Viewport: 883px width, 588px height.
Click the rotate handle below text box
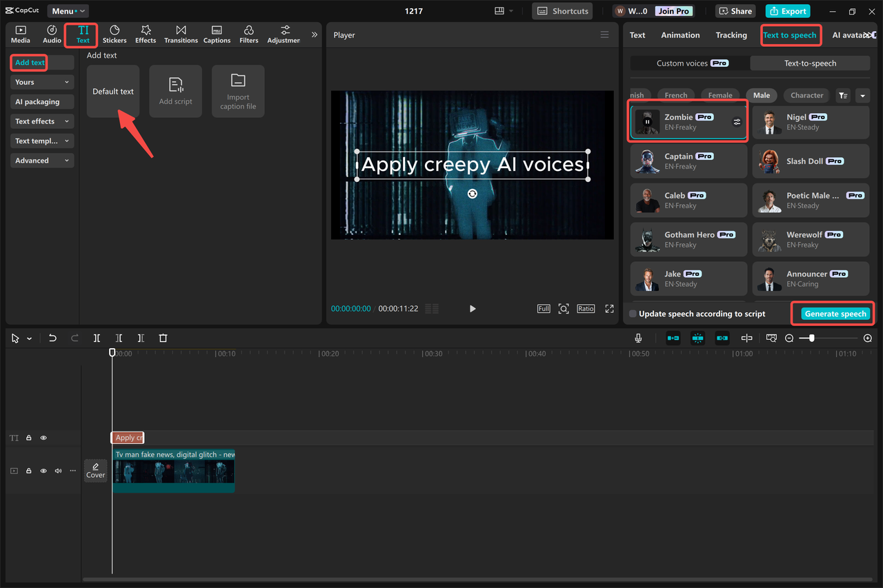[473, 194]
